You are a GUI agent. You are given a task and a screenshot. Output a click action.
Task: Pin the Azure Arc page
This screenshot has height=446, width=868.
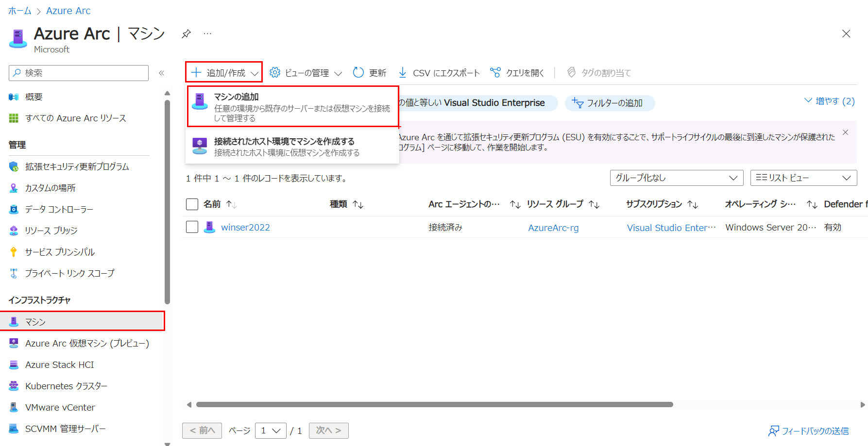click(186, 34)
